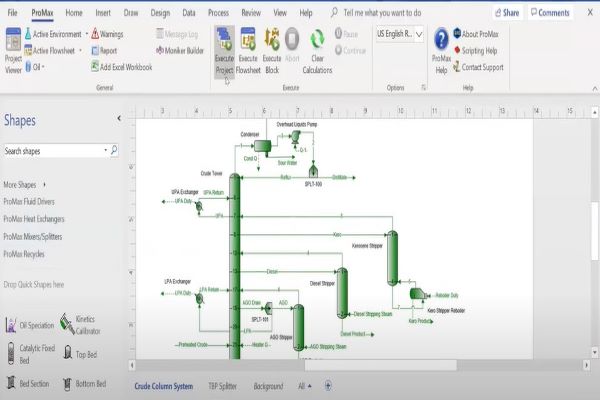Click the Active Environment icon
The width and height of the screenshot is (600, 400).
[28, 34]
